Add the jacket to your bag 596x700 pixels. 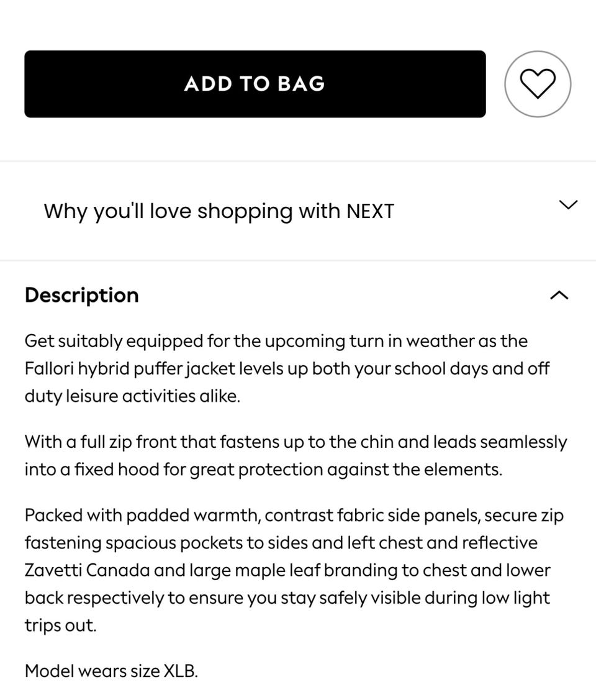255,84
